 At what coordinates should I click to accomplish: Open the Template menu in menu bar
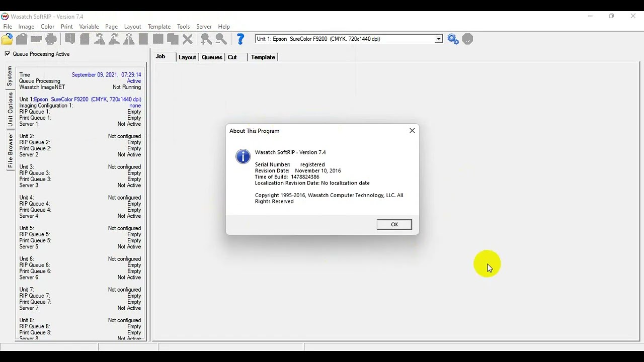pyautogui.click(x=159, y=27)
